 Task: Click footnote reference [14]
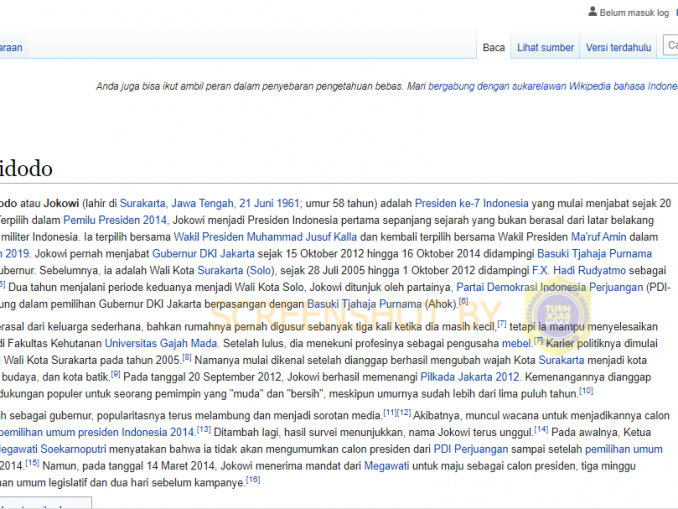(x=541, y=429)
